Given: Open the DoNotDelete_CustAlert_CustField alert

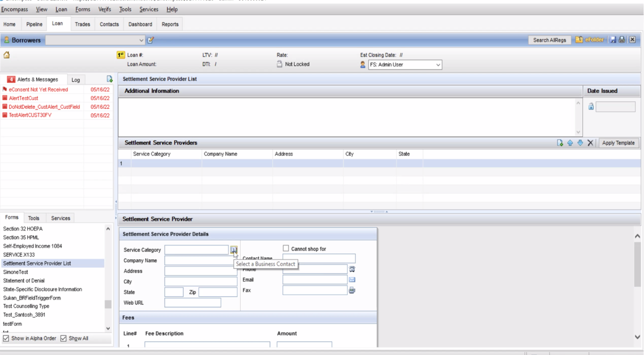Looking at the screenshot, I should (44, 107).
